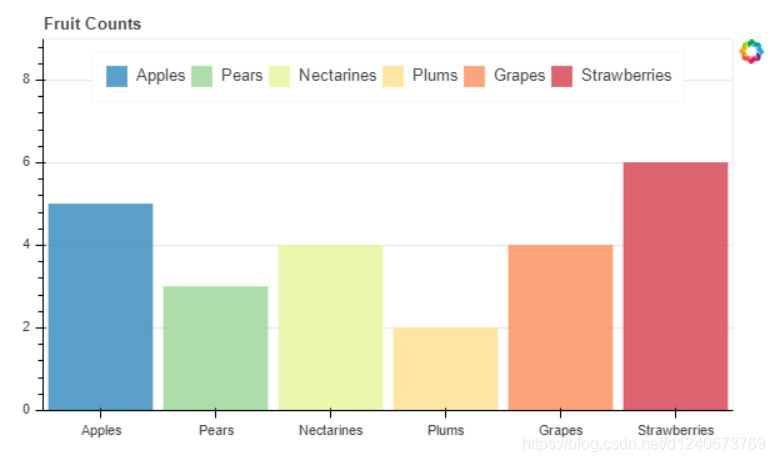Select the Nectarines legend label
The height and width of the screenshot is (462, 775).
(x=337, y=76)
